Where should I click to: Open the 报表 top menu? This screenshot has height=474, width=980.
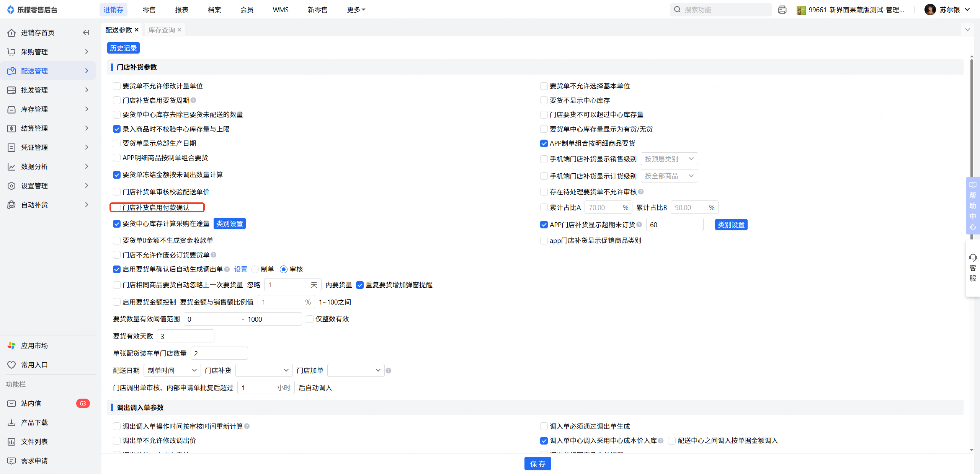(181, 10)
